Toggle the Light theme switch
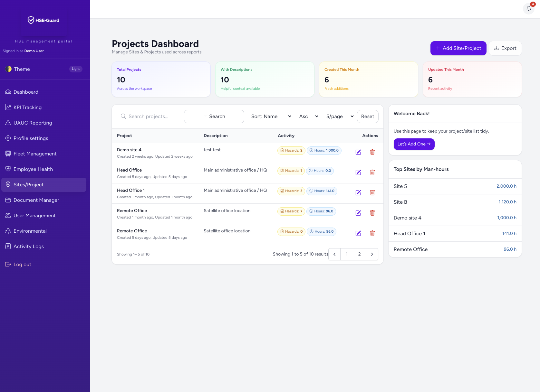Image resolution: width=540 pixels, height=392 pixels. 76,69
